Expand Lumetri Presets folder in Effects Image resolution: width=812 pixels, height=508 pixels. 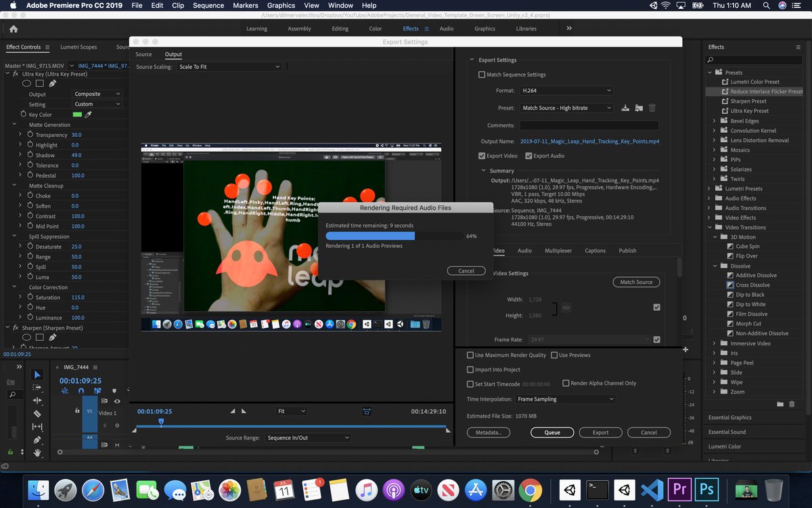coord(709,188)
